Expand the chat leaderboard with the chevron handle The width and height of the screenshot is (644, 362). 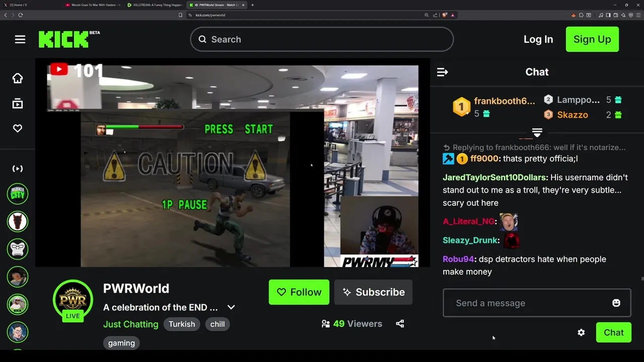pos(537,133)
